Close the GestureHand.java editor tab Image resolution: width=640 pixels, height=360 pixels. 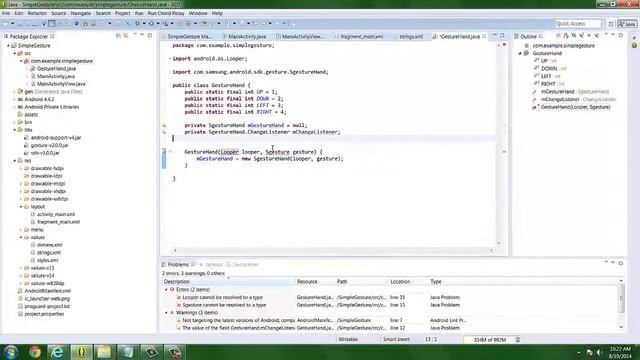(484, 36)
